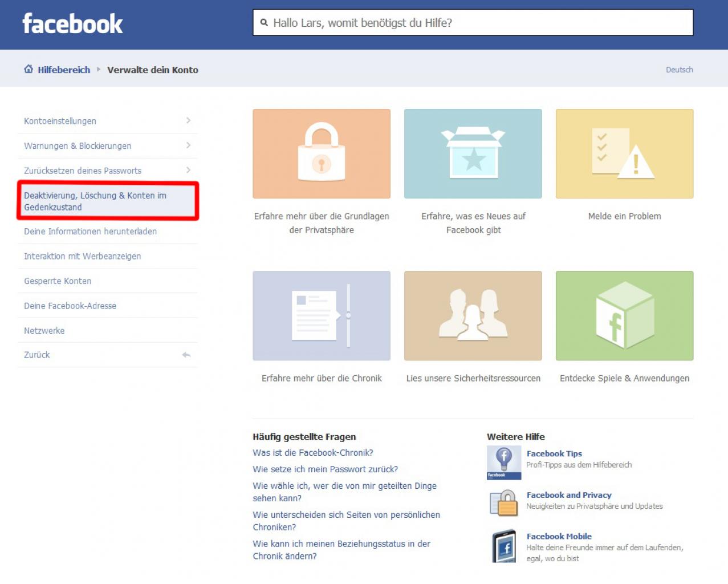Click the facebook logo
728x584 pixels.
(x=72, y=24)
